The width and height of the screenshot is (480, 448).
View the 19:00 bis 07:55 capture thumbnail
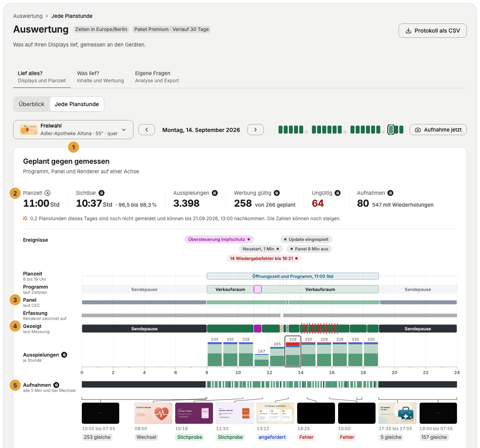(x=438, y=413)
